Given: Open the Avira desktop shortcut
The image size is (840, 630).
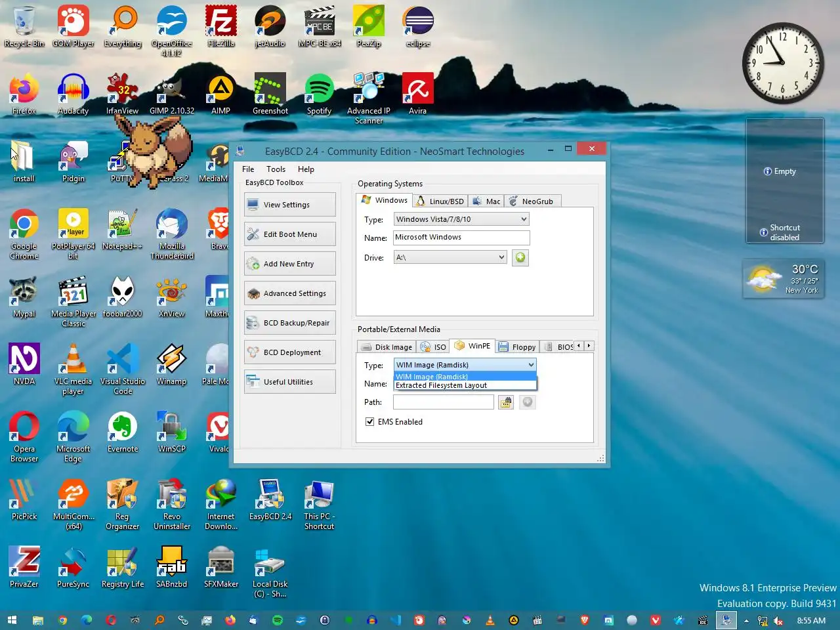Looking at the screenshot, I should [x=418, y=94].
